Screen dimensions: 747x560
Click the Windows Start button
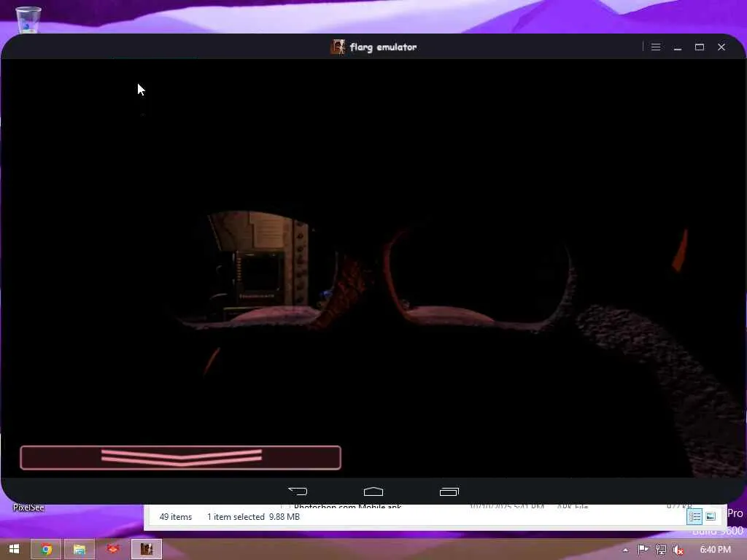coord(15,549)
